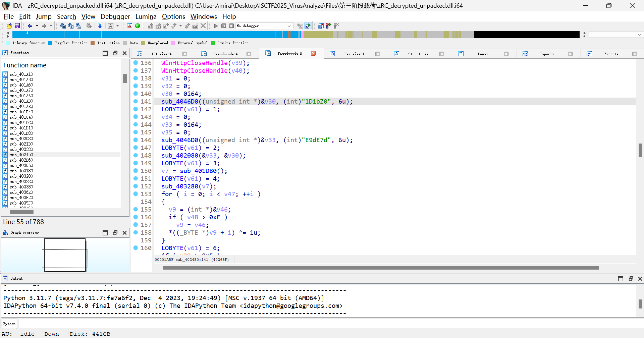The width and height of the screenshot is (644, 338).
Task: Select sub_403280 in the Functions list
Action: (21, 181)
